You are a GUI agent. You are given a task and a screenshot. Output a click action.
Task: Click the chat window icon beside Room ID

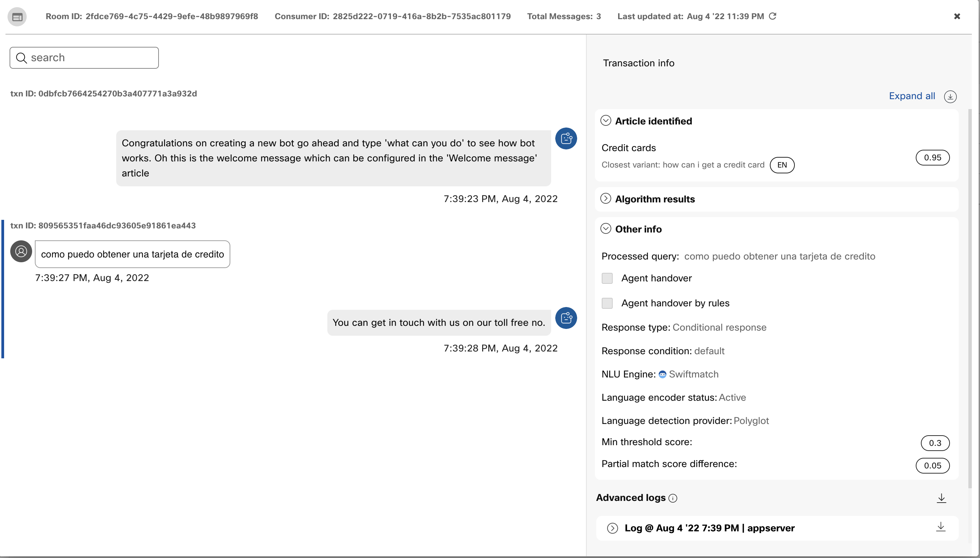pyautogui.click(x=17, y=17)
